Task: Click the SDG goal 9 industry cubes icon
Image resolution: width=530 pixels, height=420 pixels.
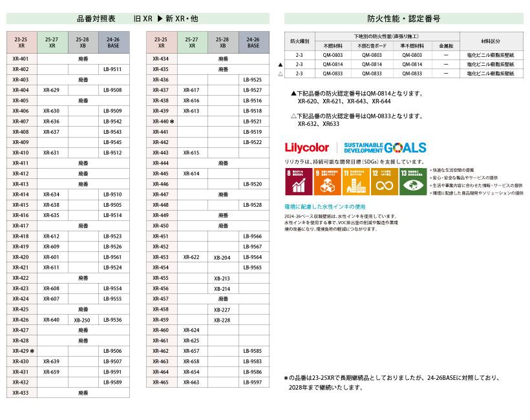Action: pos(327,182)
